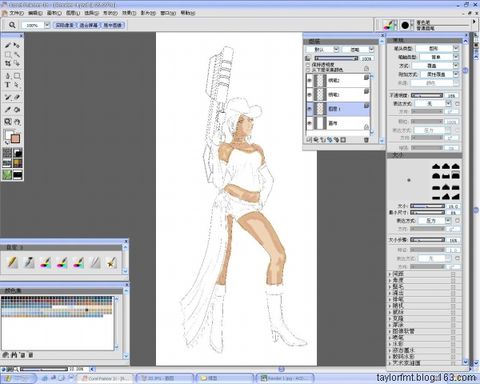Viewport: 480px width, 384px height.
Task: Switch to the JPG 画图 taskbar window
Action: [165, 378]
